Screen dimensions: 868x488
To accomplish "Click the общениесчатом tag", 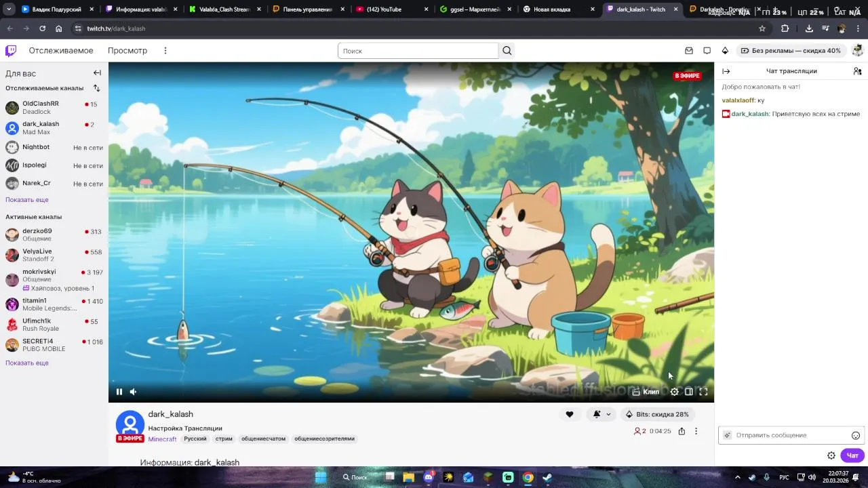I will 263,439.
